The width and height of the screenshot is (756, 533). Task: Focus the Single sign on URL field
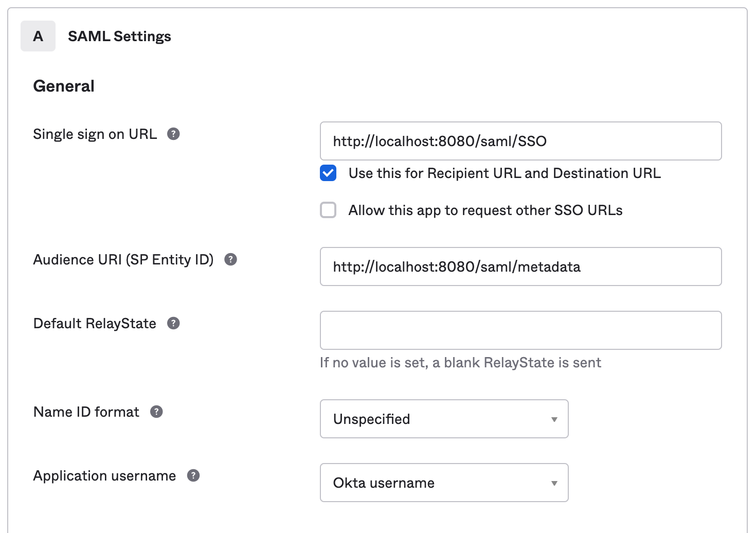520,141
